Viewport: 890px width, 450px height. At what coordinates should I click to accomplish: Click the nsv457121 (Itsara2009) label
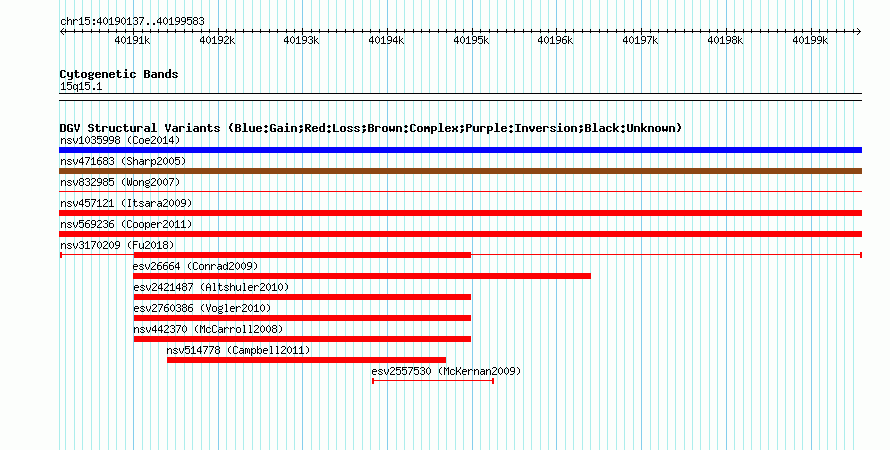[x=126, y=203]
